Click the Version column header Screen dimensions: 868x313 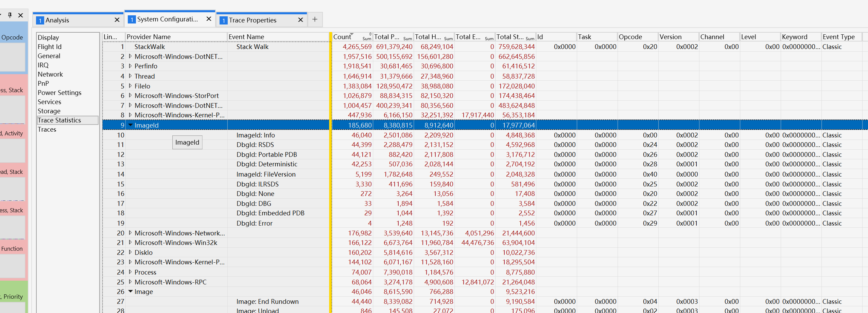pyautogui.click(x=678, y=37)
